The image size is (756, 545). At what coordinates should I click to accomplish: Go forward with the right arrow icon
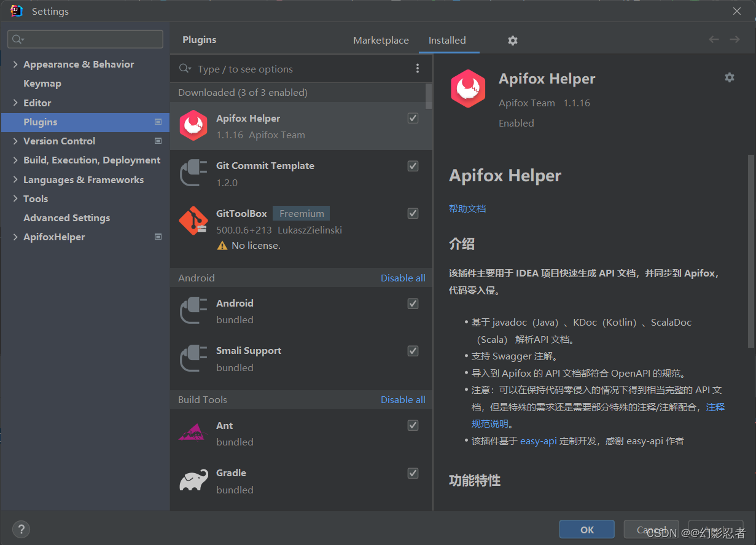[x=735, y=39]
